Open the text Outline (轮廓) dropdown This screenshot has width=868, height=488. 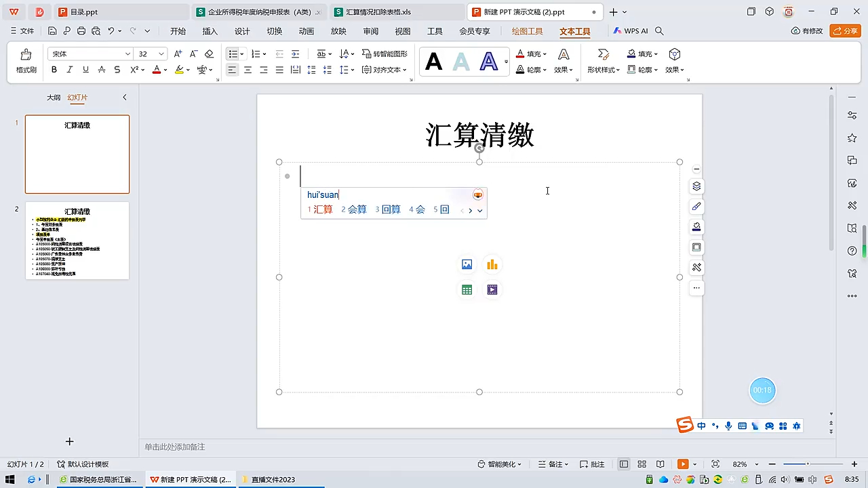coord(532,70)
